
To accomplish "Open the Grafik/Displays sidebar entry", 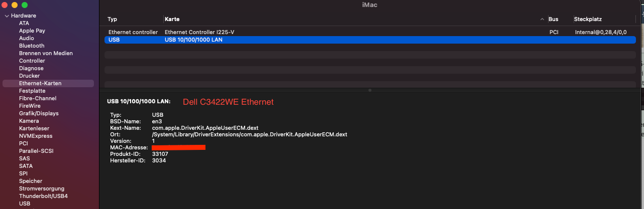I will tap(39, 113).
